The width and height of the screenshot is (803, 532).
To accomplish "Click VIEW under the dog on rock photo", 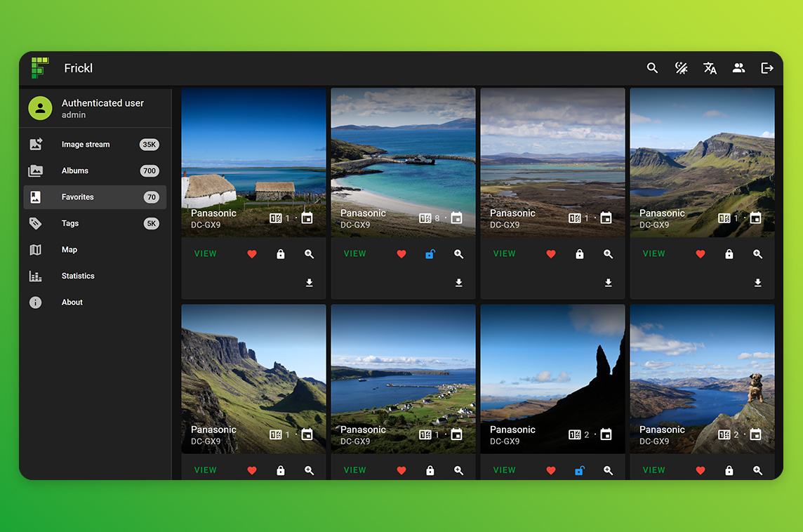I will click(x=654, y=470).
